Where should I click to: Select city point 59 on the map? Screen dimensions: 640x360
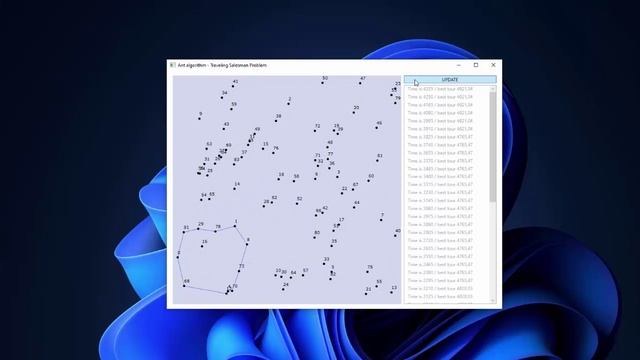[x=231, y=109]
